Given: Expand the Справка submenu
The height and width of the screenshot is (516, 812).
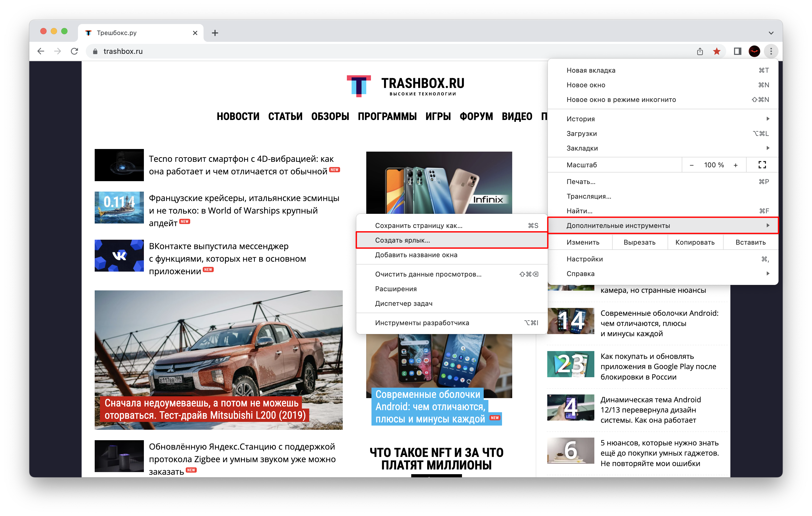Looking at the screenshot, I should [663, 274].
